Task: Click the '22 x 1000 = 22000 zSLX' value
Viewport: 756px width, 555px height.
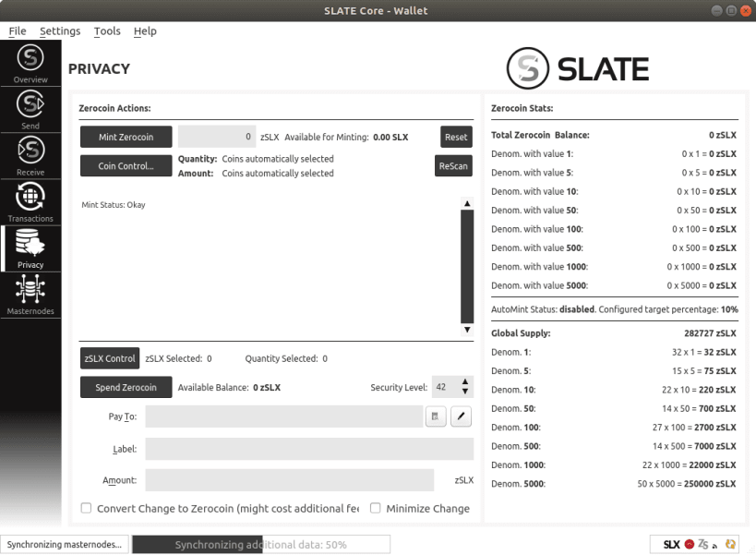Action: [689, 465]
